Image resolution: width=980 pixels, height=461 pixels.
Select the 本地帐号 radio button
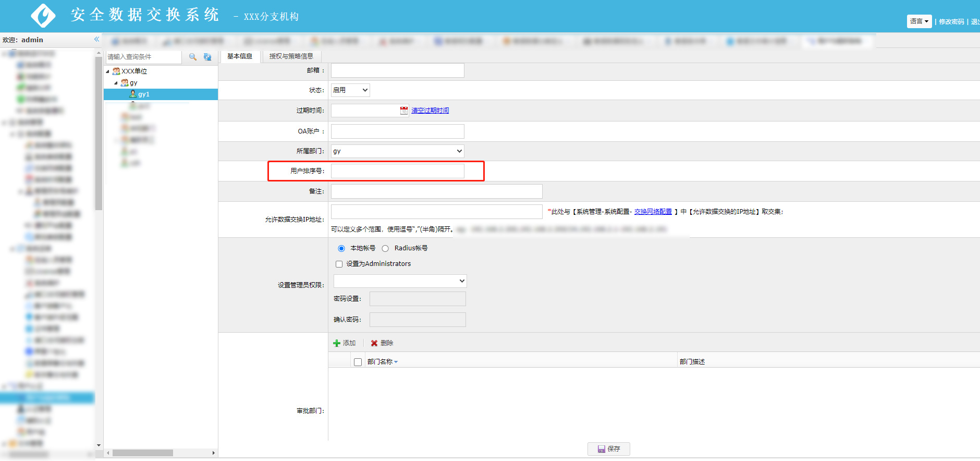(x=341, y=249)
